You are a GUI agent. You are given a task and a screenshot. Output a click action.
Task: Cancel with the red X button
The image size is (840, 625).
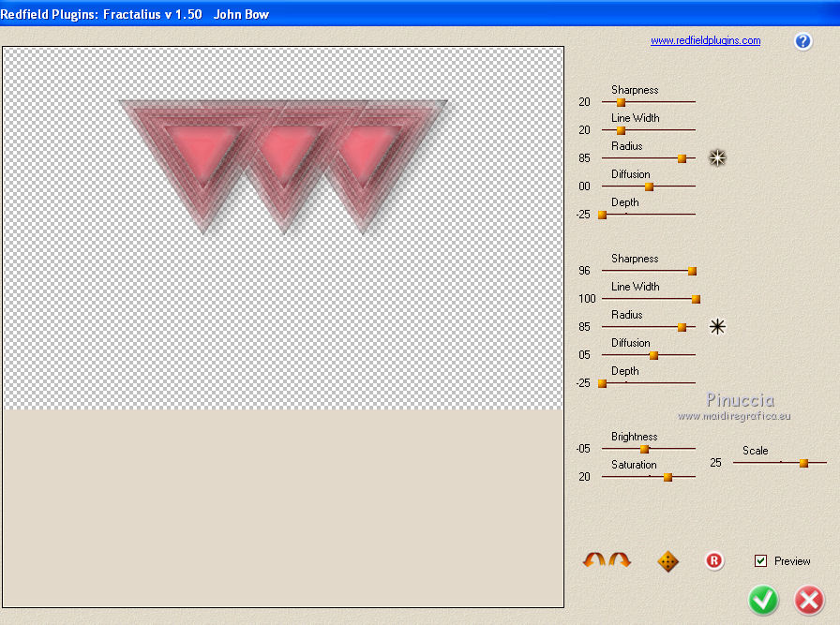coord(809,601)
